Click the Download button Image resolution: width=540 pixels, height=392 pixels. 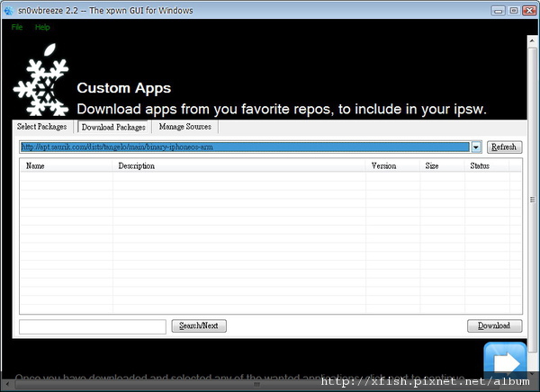pyautogui.click(x=494, y=325)
